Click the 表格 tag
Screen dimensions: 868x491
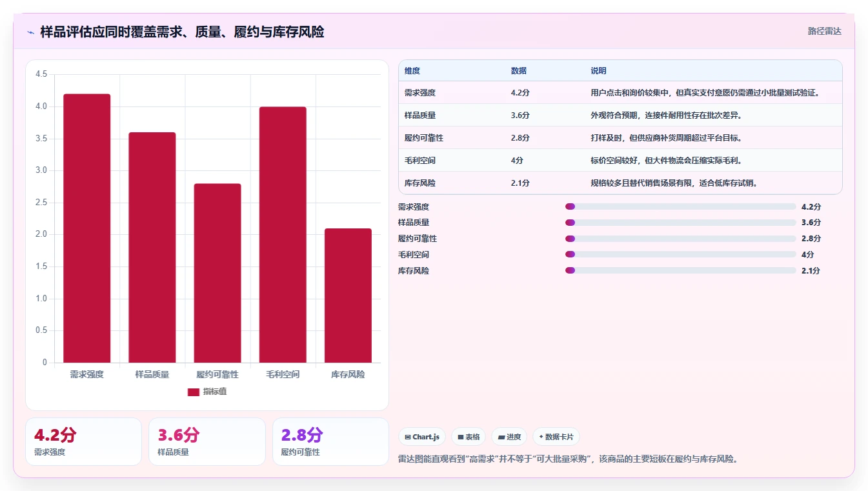coord(469,437)
